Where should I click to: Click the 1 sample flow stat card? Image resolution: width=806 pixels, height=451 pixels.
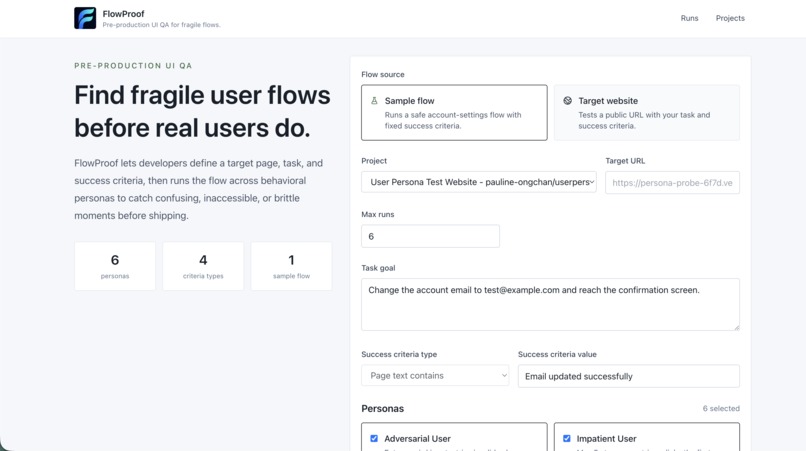[291, 266]
